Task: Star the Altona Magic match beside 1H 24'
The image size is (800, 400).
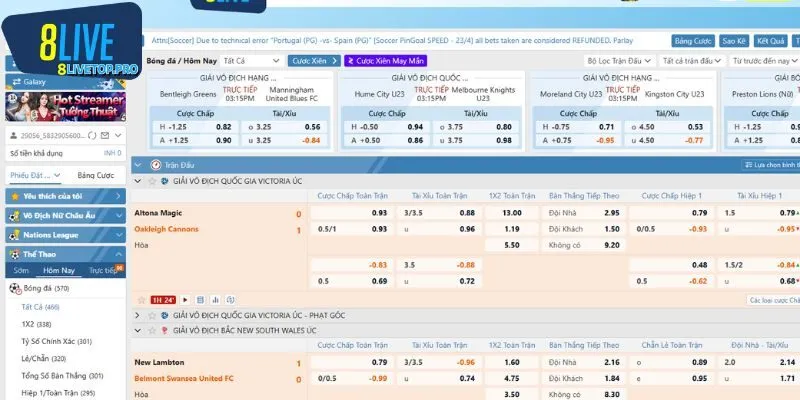Action: [x=142, y=300]
